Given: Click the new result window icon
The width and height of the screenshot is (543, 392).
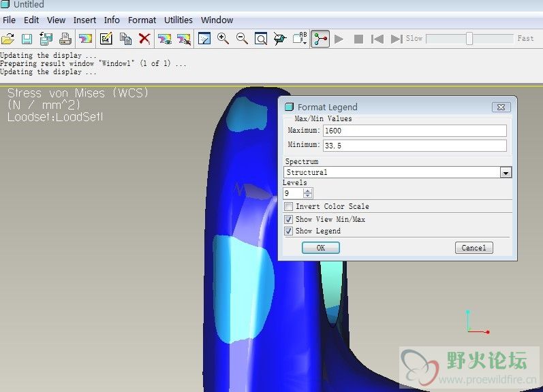Looking at the screenshot, I should coord(85,38).
